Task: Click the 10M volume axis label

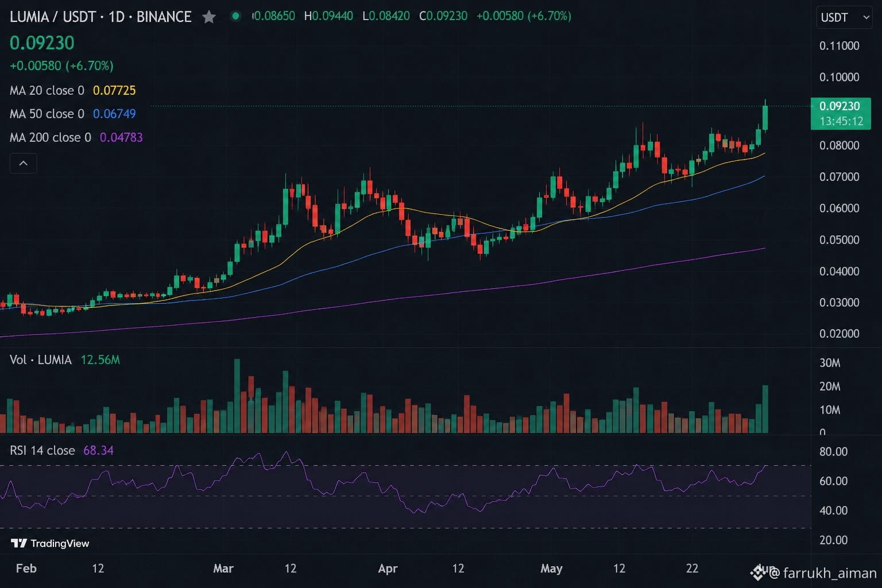Action: (x=830, y=410)
